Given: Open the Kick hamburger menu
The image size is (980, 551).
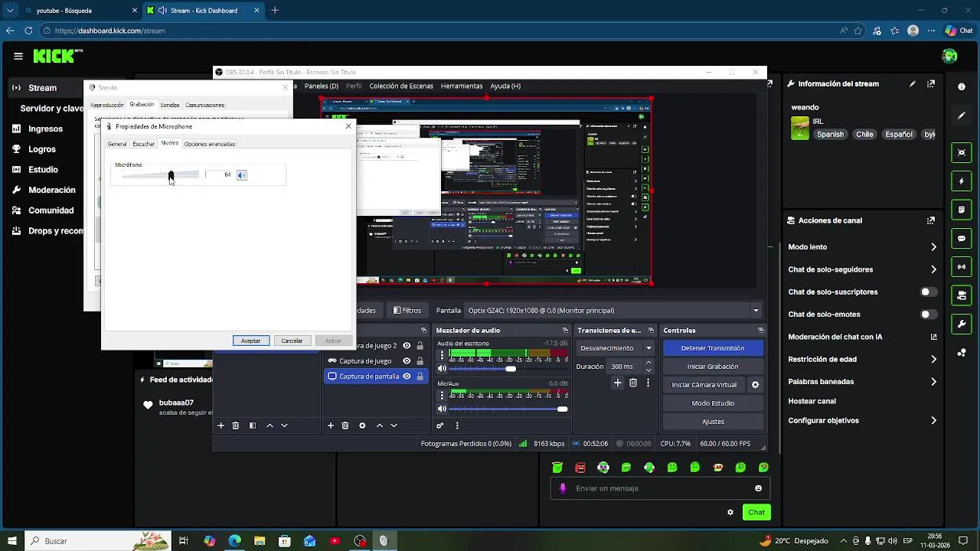Looking at the screenshot, I should click(x=18, y=56).
